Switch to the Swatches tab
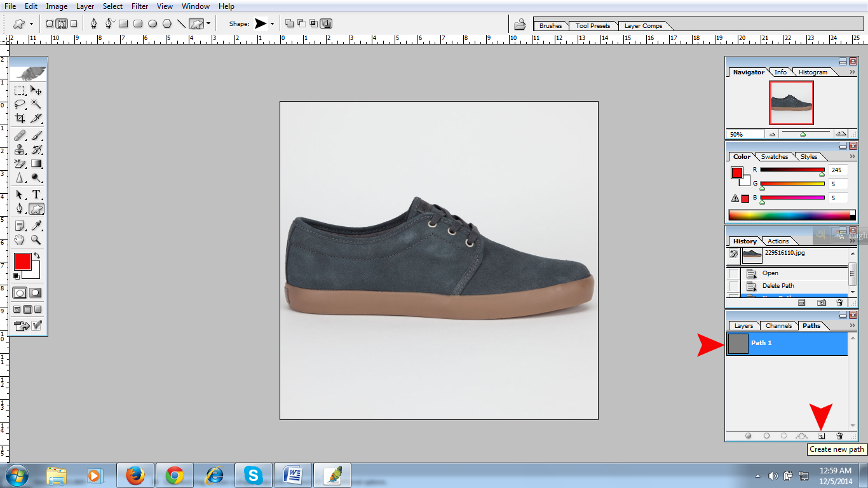Image resolution: width=868 pixels, height=488 pixels. [x=774, y=156]
